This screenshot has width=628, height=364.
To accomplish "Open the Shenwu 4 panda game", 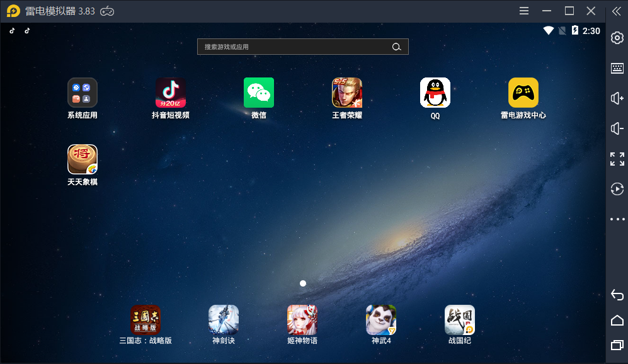I will point(381,320).
